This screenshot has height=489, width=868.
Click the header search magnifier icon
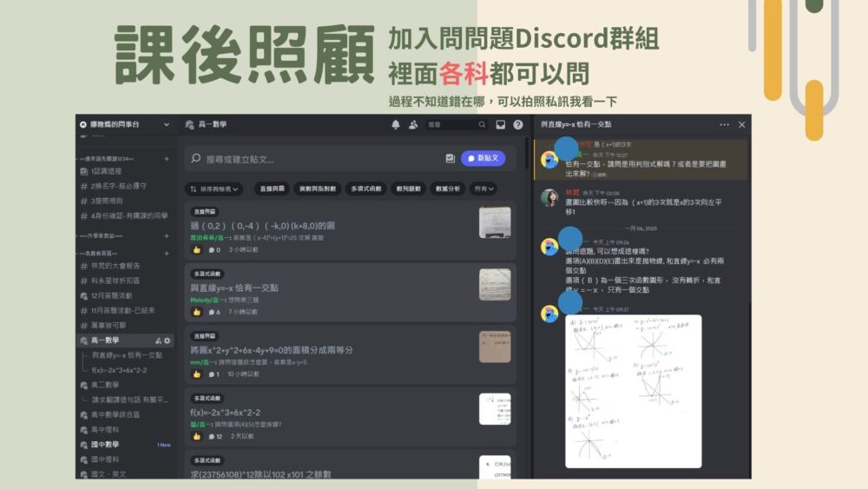(482, 124)
